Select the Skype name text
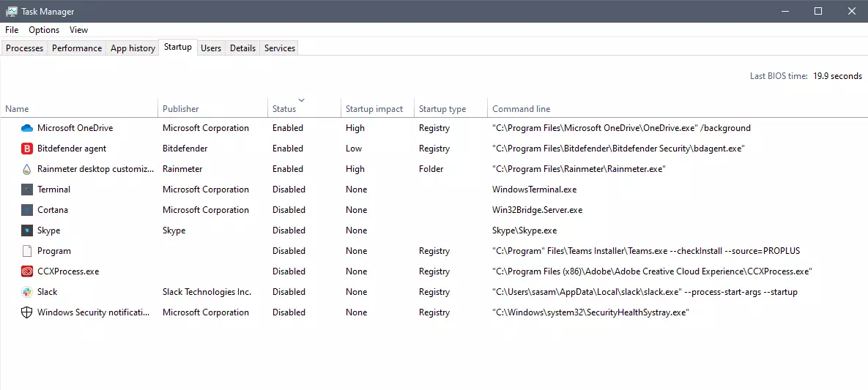Image resolution: width=868 pixels, height=390 pixels. (x=49, y=230)
